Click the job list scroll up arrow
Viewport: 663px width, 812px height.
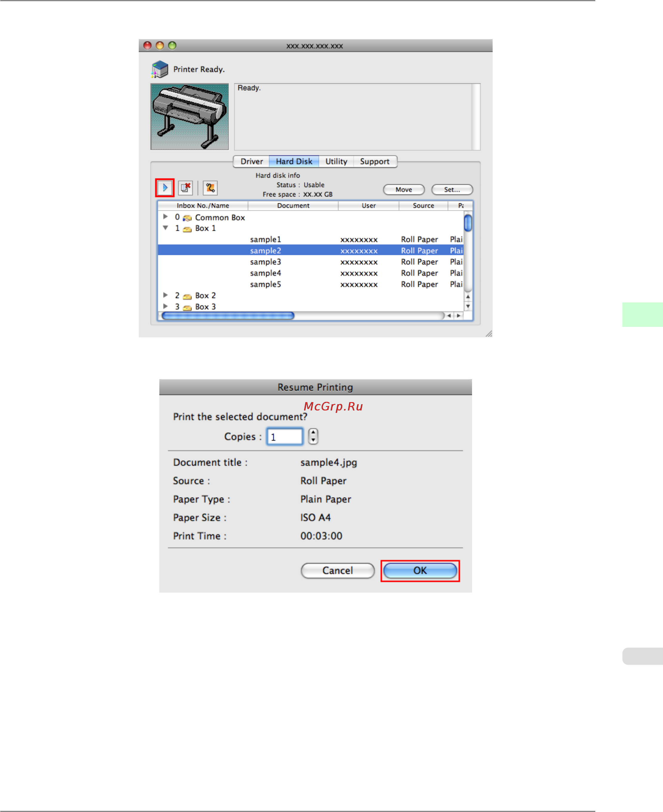(468, 296)
